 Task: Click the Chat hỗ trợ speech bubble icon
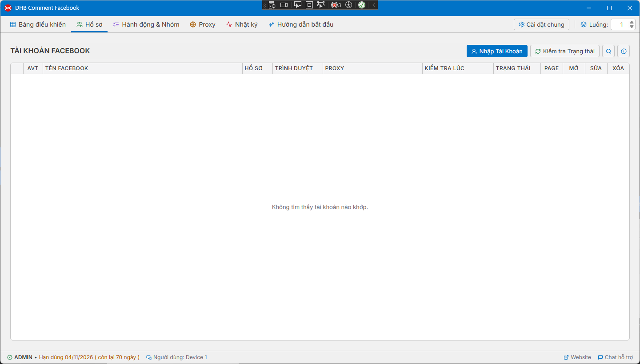[x=600, y=357]
